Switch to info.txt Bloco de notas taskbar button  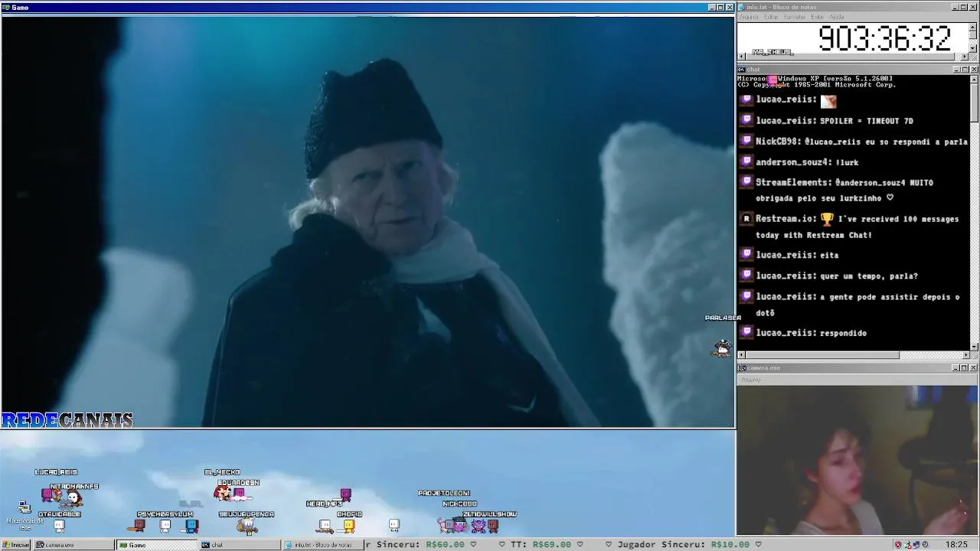[x=322, y=545]
